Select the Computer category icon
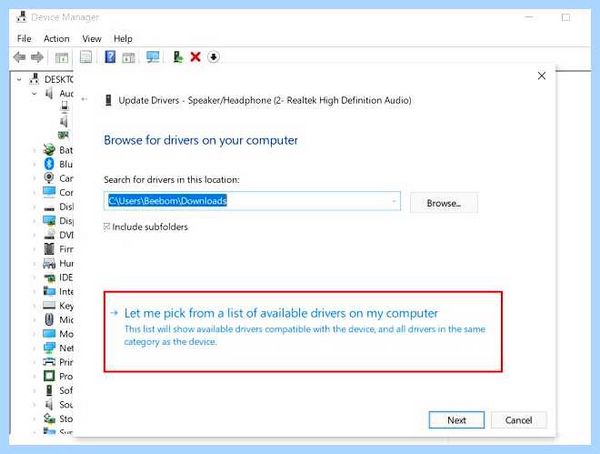This screenshot has width=600, height=454. 49,192
